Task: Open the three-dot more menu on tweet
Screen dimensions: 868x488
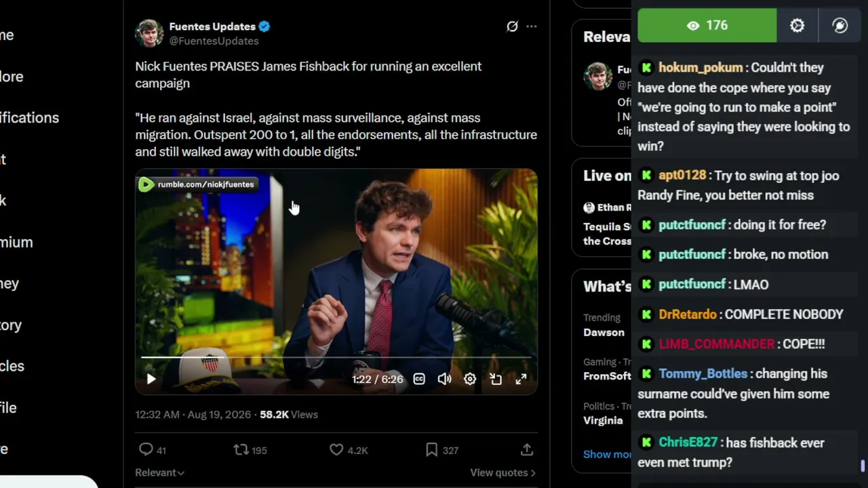Action: (x=532, y=26)
